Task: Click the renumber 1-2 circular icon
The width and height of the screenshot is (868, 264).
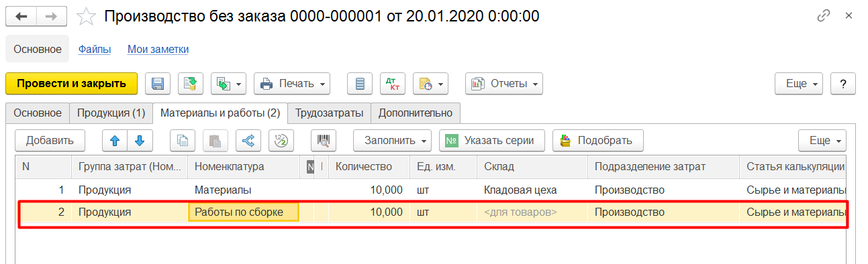Action: coord(281,141)
